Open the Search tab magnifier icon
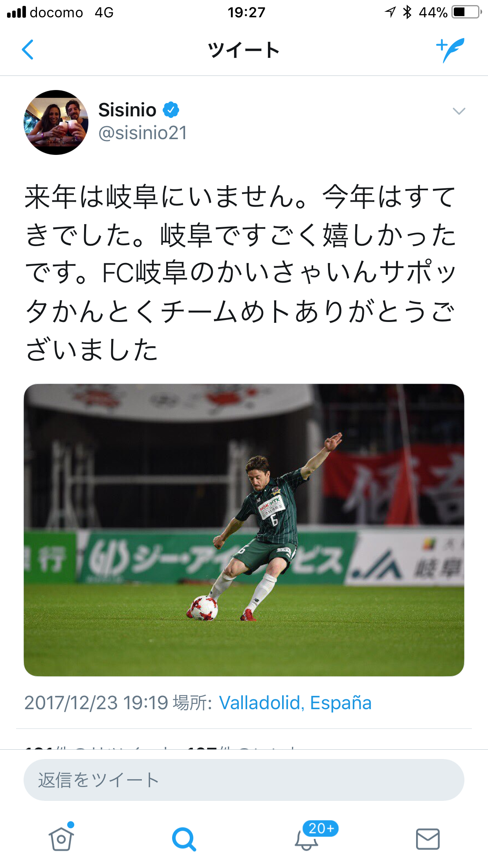This screenshot has height=868, width=488. click(x=184, y=839)
